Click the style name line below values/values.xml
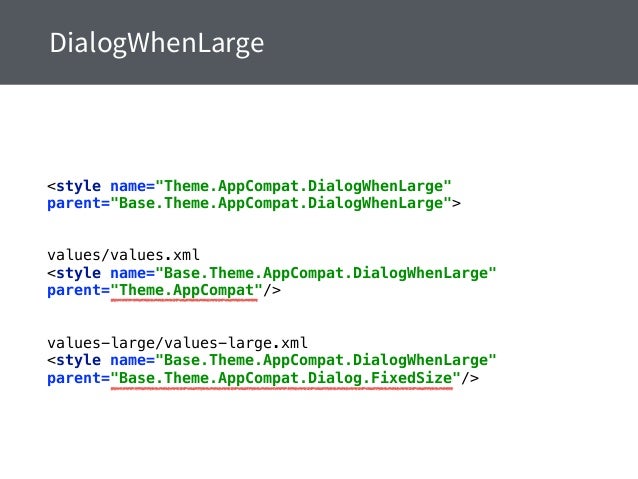 click(x=272, y=273)
